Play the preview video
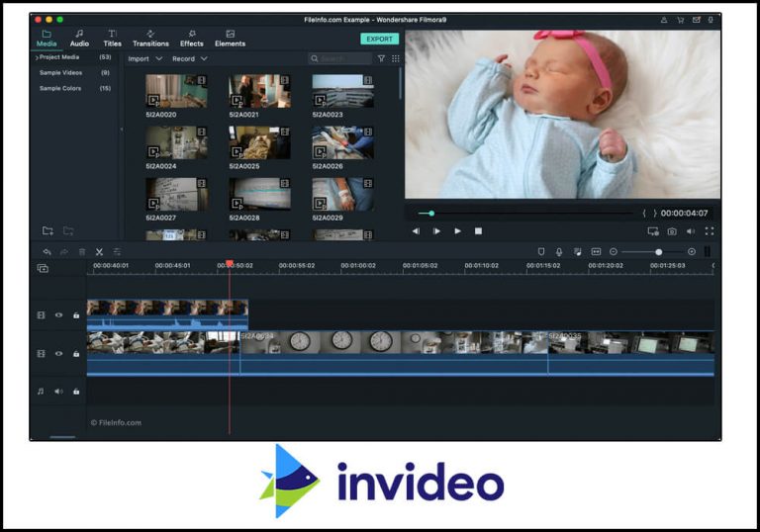Image resolution: width=760 pixels, height=532 pixels. 457,231
